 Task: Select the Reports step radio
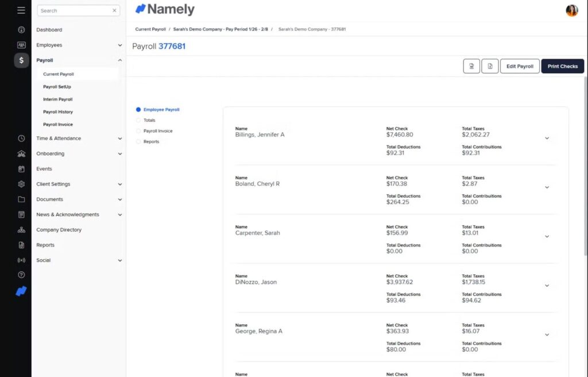(138, 141)
